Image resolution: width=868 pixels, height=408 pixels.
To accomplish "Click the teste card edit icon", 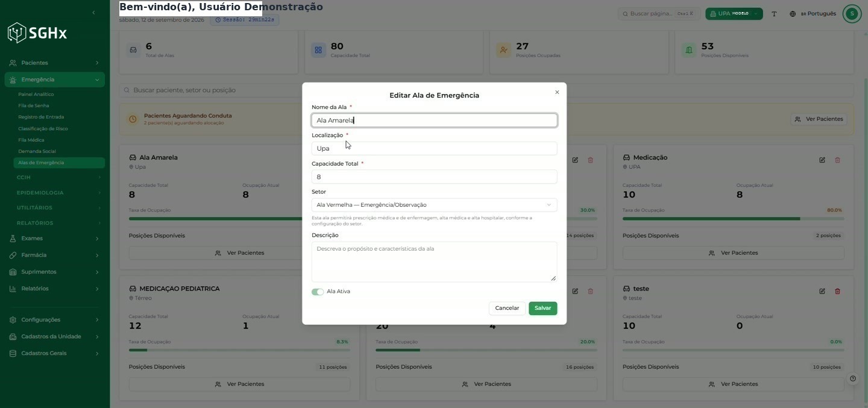I will tap(822, 292).
